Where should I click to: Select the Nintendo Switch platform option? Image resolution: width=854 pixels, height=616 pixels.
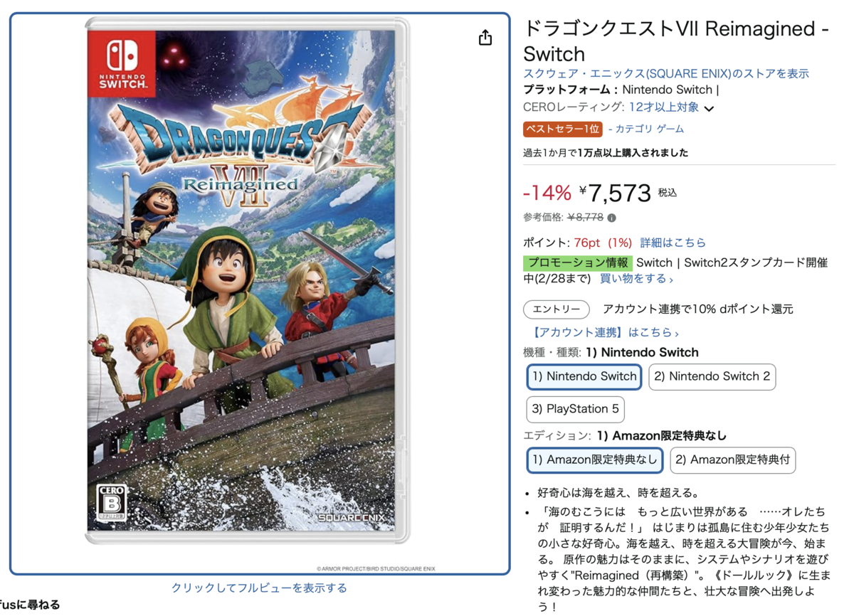click(584, 377)
